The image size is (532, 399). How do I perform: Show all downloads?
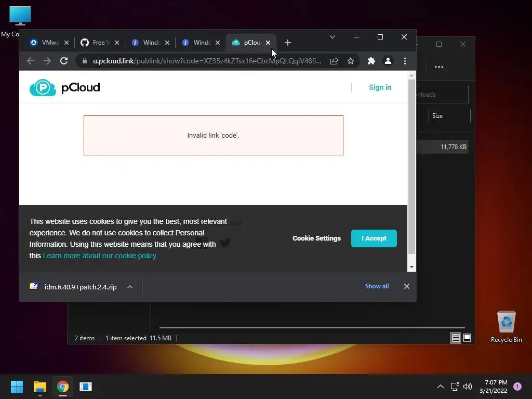[x=377, y=286]
